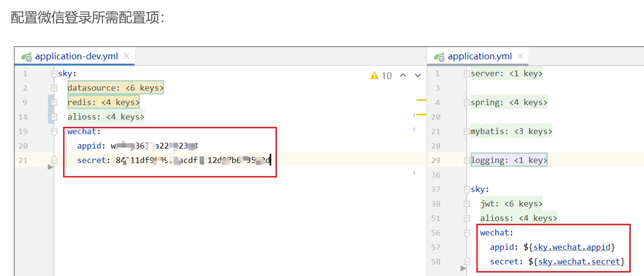Click the 'mybatis: <3 keys>' folded text
The height and width of the screenshot is (276, 644).
[x=511, y=131]
